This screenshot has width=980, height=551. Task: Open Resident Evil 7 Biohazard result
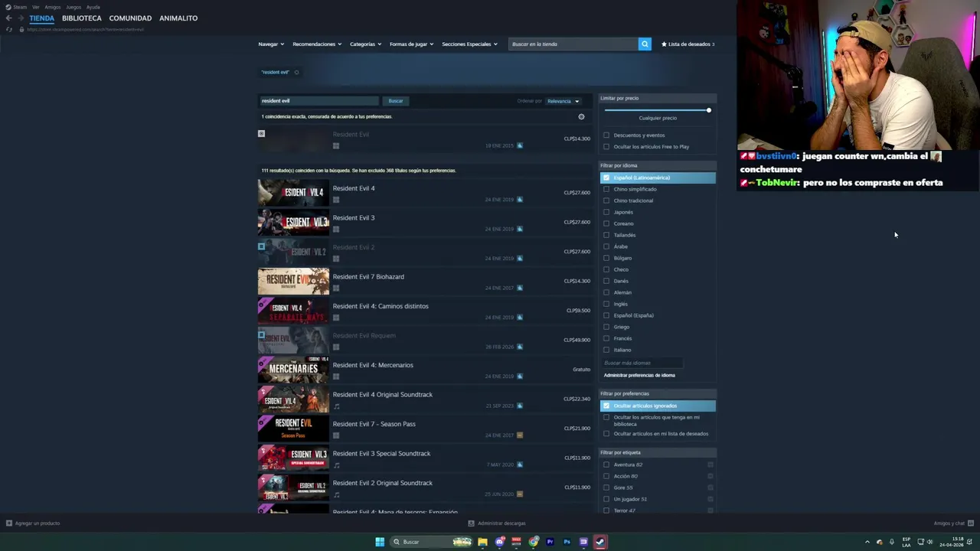tap(425, 281)
